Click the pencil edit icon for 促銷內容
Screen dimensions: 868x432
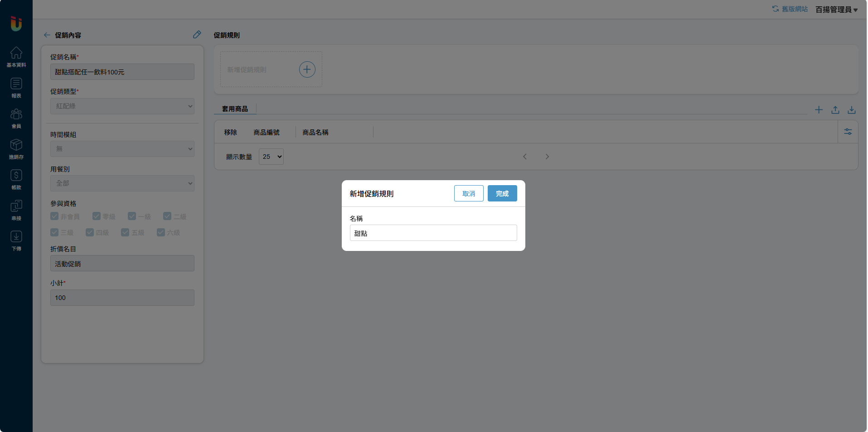pos(197,34)
